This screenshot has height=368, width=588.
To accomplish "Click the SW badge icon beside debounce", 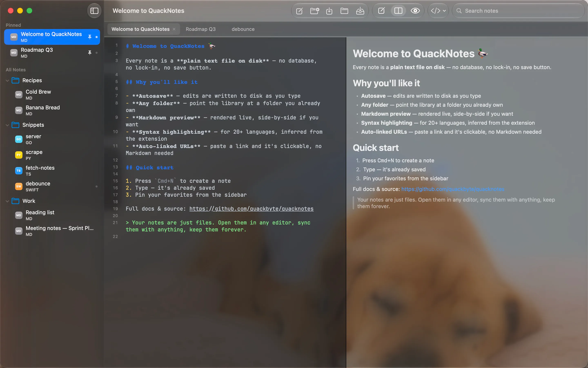I will [19, 186].
